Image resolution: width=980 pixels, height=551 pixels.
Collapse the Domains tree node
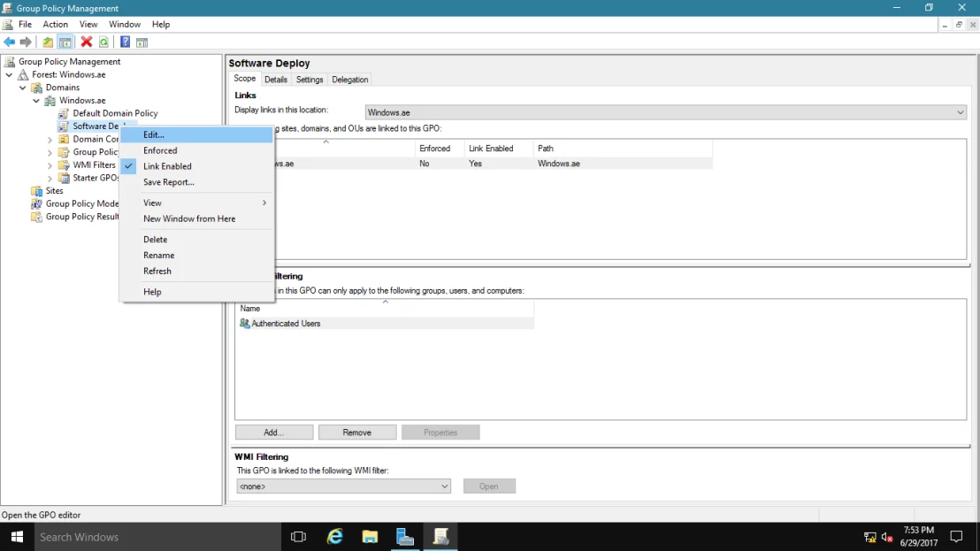(x=23, y=88)
